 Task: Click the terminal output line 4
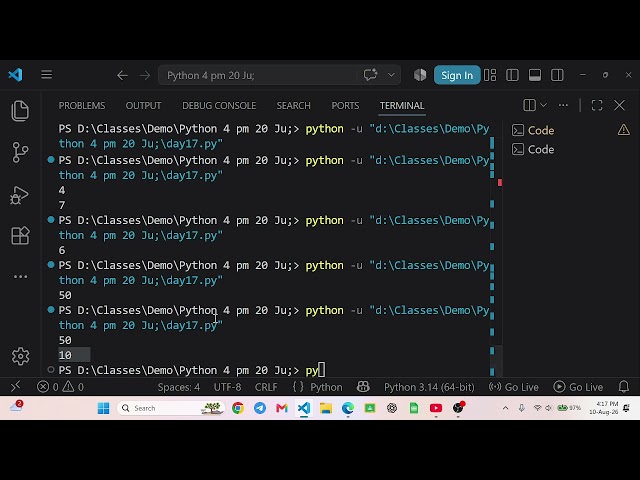point(62,190)
